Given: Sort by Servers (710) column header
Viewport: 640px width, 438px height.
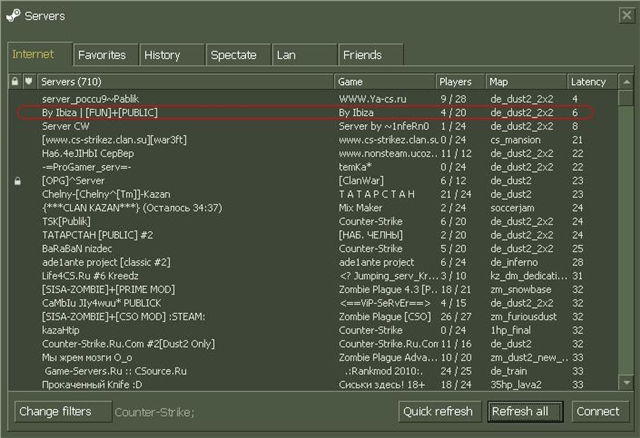Looking at the screenshot, I should pos(186,82).
